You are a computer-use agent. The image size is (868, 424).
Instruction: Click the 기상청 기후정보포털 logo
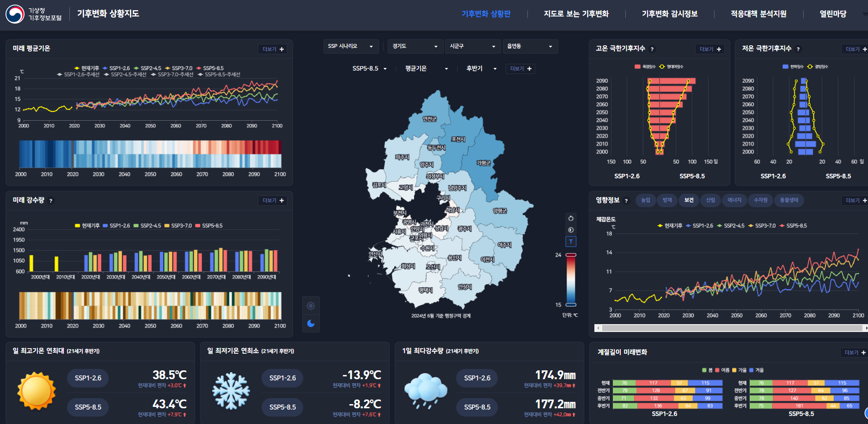pos(34,14)
